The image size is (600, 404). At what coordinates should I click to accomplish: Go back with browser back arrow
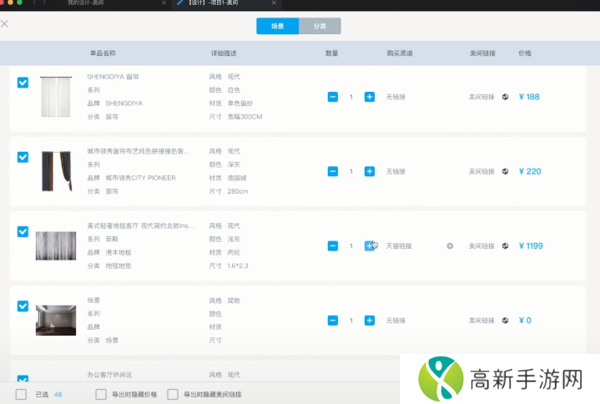tap(34, 2)
